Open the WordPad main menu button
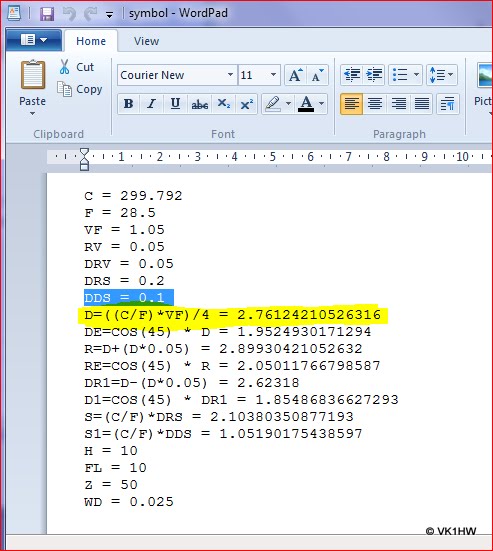Viewport: 493px width, 551px height. coord(33,40)
